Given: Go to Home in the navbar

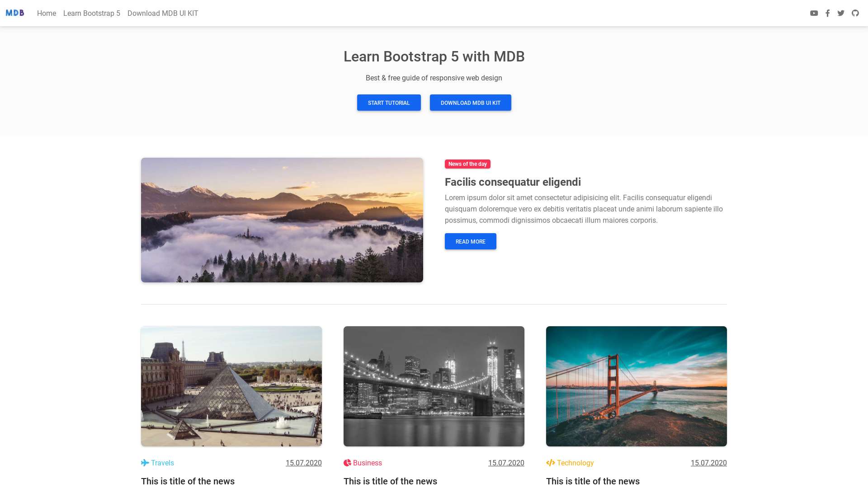Looking at the screenshot, I should [x=47, y=13].
